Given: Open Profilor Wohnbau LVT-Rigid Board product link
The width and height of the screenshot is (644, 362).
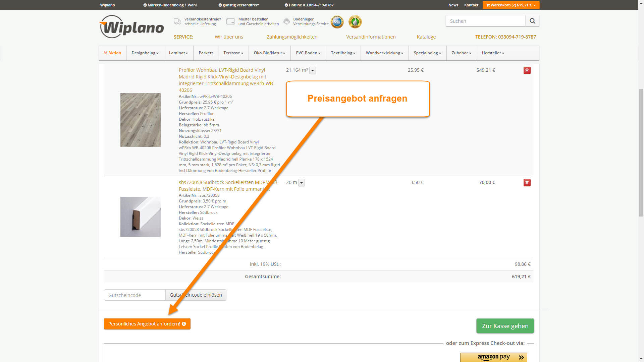Looking at the screenshot, I should point(226,80).
